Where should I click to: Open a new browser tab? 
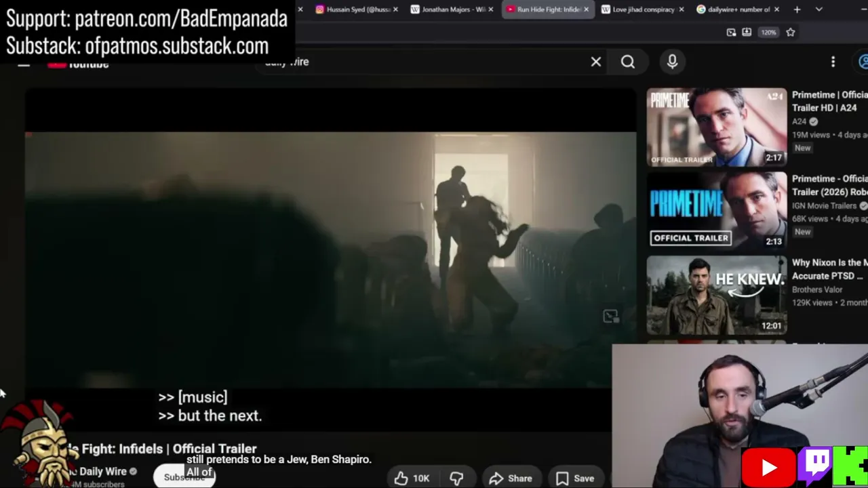tap(797, 9)
